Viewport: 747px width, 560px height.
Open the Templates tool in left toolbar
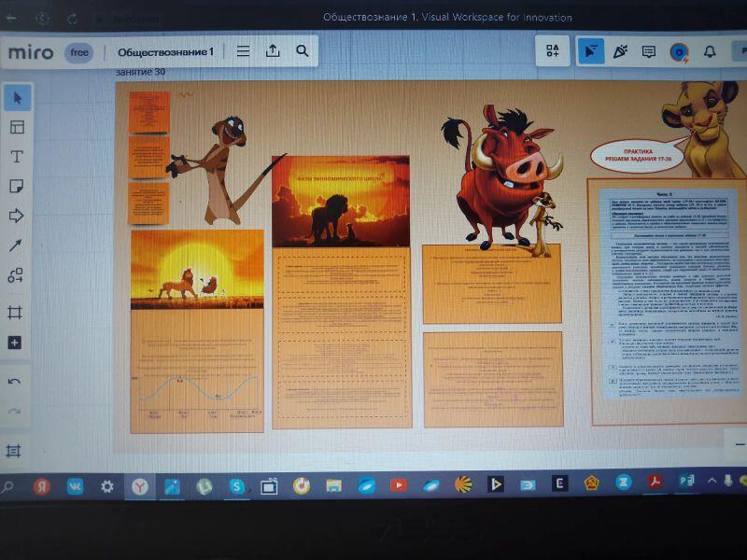[x=17, y=127]
